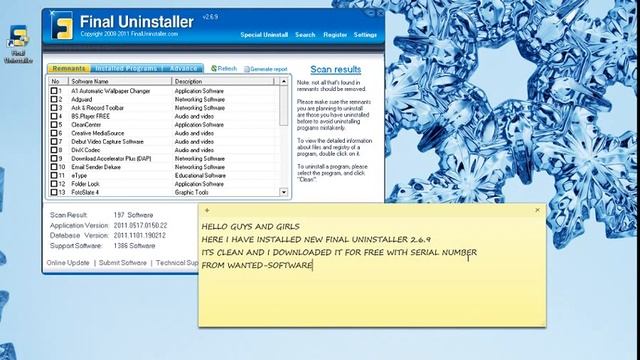
Task: Open the Scan results heading link
Action: tap(336, 69)
